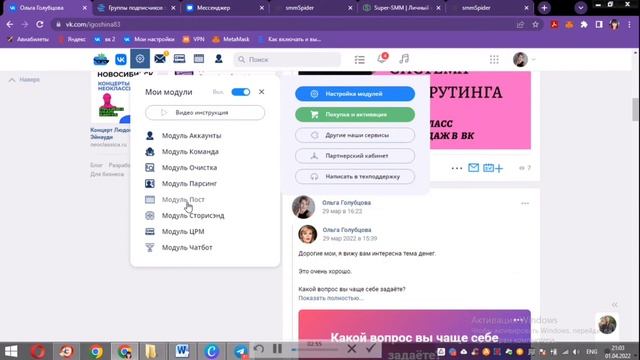The image size is (640, 360).
Task: Open the VK services grid icon
Action: [x=494, y=60]
